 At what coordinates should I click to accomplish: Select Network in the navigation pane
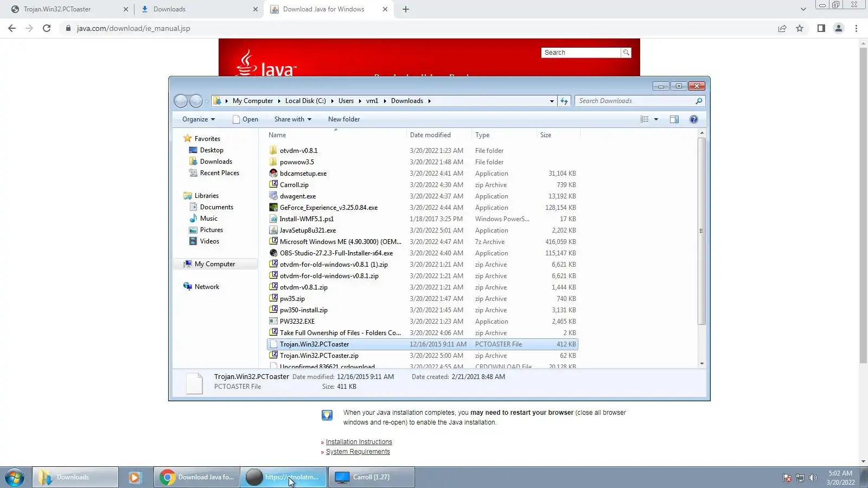tap(207, 287)
